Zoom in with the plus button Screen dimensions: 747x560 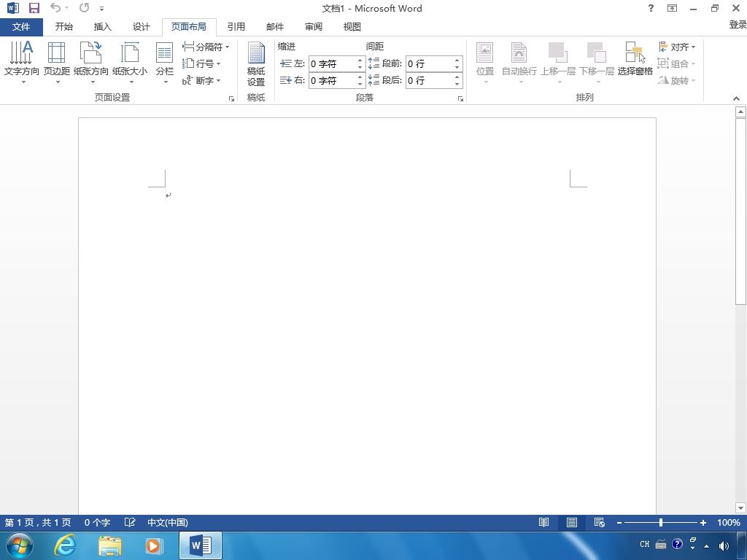[703, 522]
